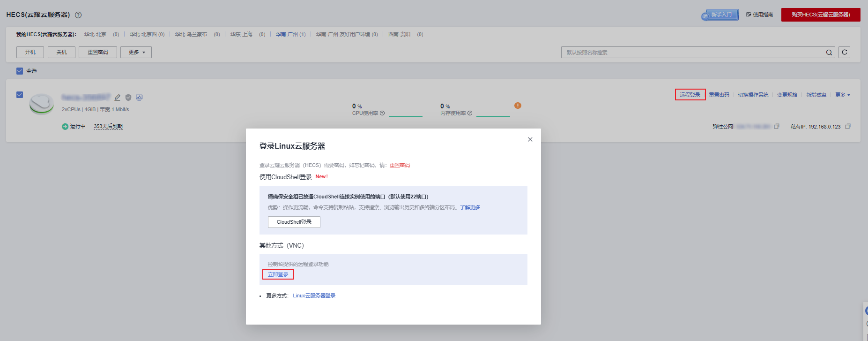Click the CPU使用率 usage chart line
The width and height of the screenshot is (868, 341).
(x=406, y=116)
